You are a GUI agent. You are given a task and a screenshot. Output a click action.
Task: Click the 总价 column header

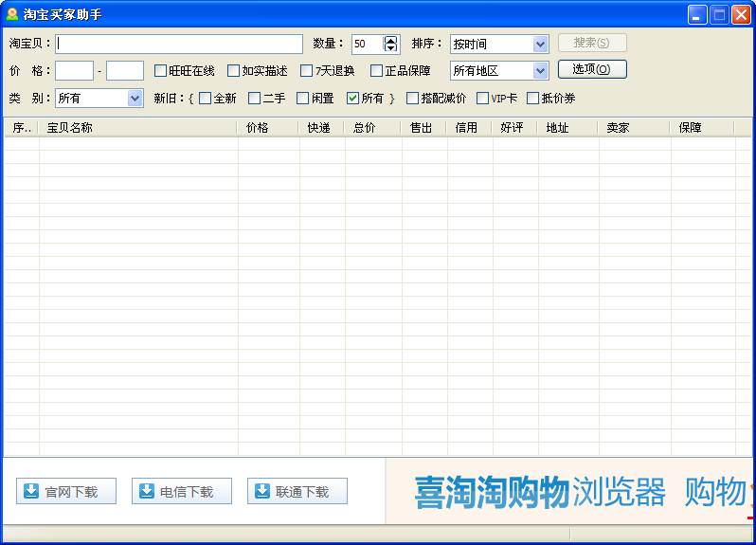(x=372, y=128)
